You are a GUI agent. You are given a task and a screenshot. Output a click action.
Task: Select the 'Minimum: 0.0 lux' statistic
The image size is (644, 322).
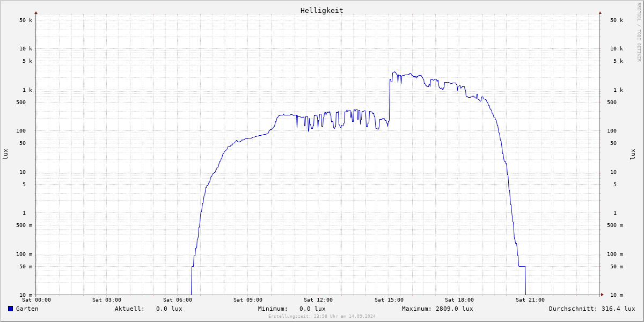tap(291, 309)
